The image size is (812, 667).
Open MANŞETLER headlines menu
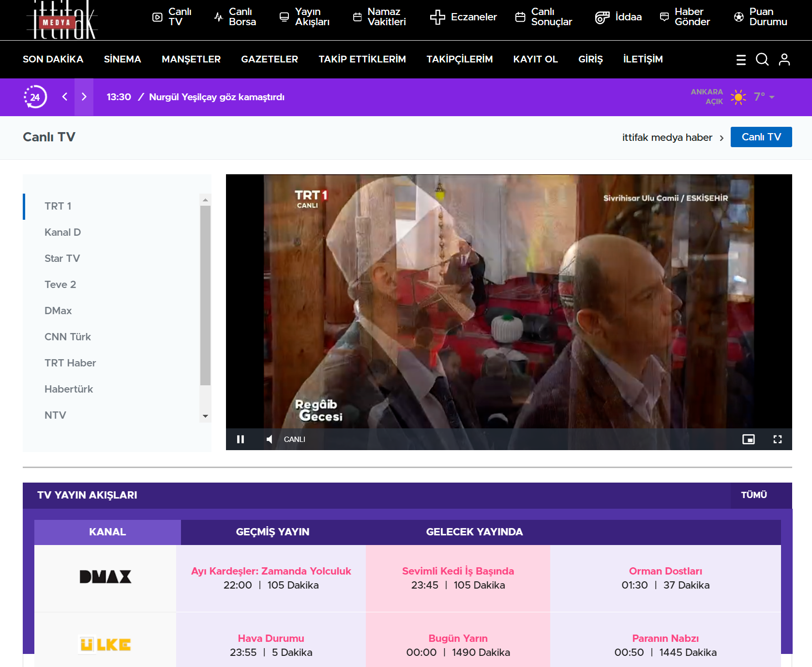tap(191, 59)
